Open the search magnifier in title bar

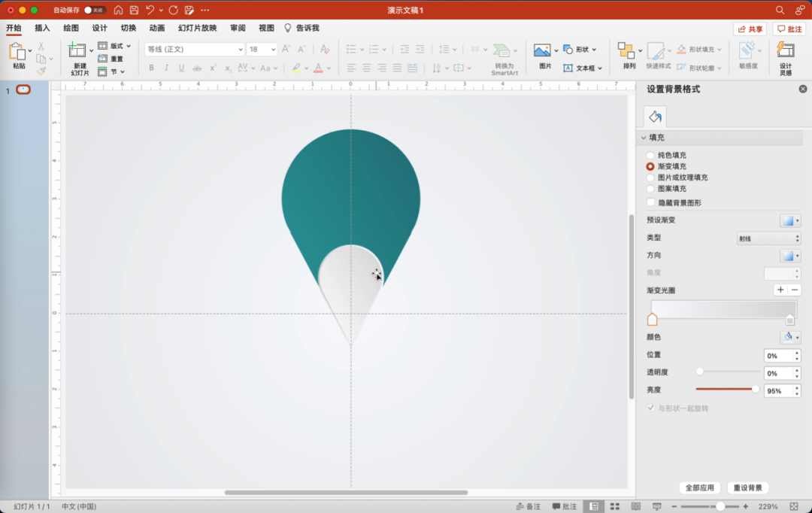coord(780,10)
